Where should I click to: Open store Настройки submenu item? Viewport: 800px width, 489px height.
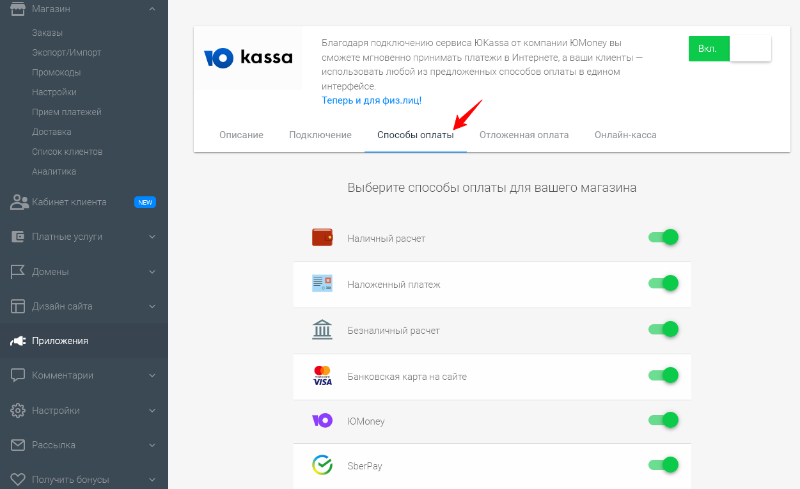pos(54,92)
